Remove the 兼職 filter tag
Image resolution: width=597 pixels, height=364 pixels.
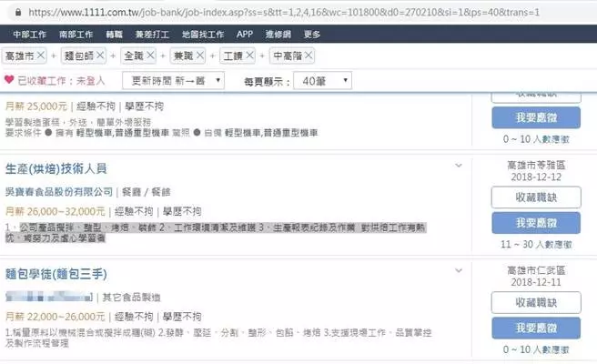coord(200,56)
